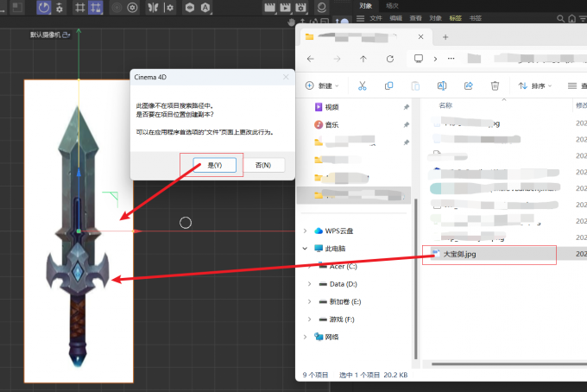This screenshot has height=392, width=587.
Task: Switch to the 场次 tab
Action: (392, 6)
